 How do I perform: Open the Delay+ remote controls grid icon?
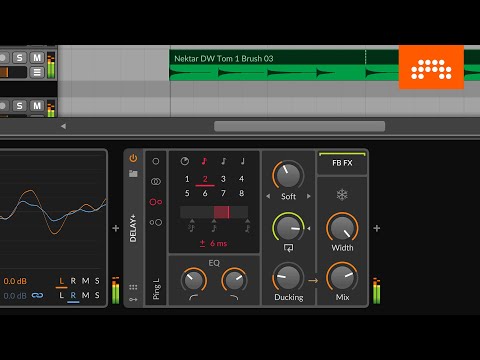click(133, 287)
